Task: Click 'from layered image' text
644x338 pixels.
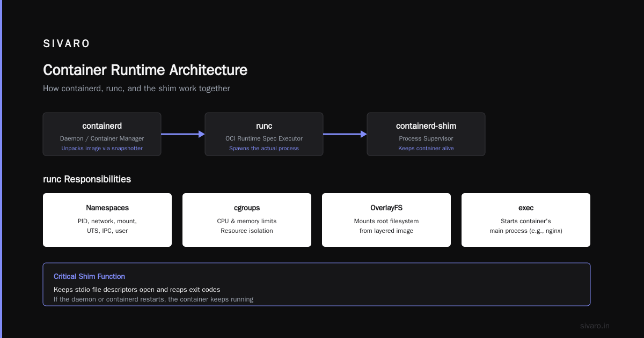Action: tap(386, 231)
